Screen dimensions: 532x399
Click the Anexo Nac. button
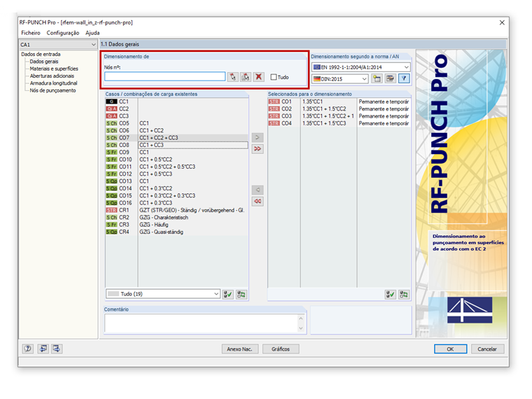pyautogui.click(x=240, y=349)
